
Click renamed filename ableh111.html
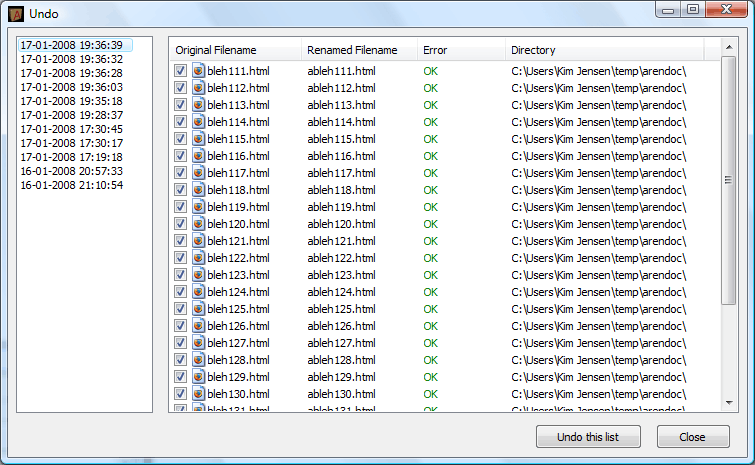point(341,71)
